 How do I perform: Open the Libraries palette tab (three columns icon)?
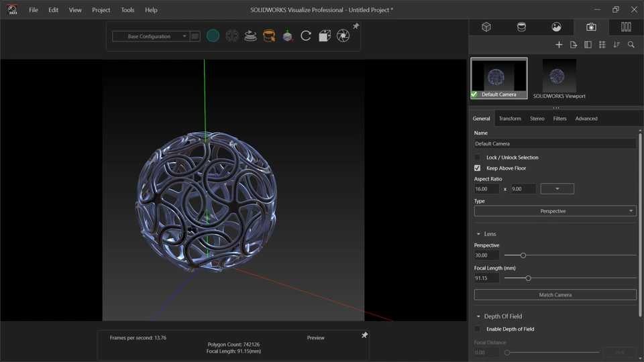pos(626,27)
